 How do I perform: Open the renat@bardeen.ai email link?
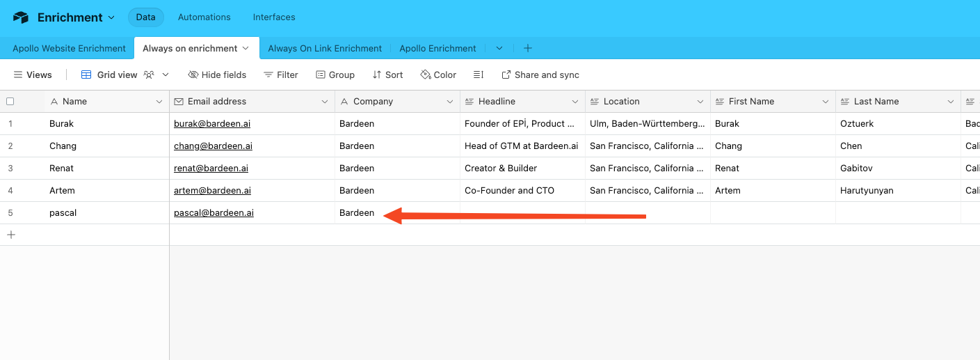211,168
